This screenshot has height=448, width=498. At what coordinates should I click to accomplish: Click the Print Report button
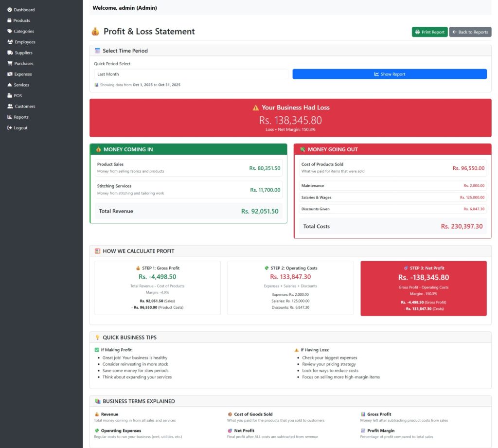pos(429,32)
